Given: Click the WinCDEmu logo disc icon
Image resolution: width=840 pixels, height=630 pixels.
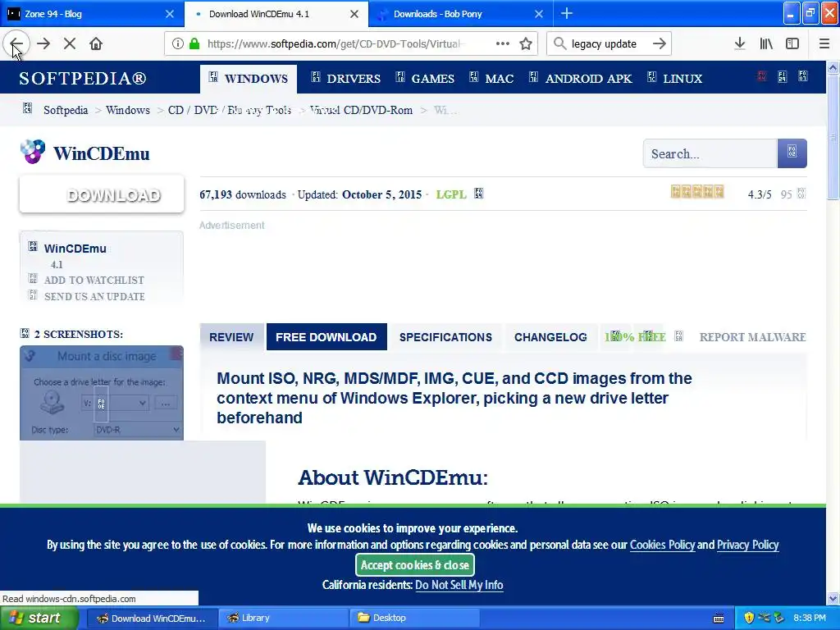Looking at the screenshot, I should point(33,152).
